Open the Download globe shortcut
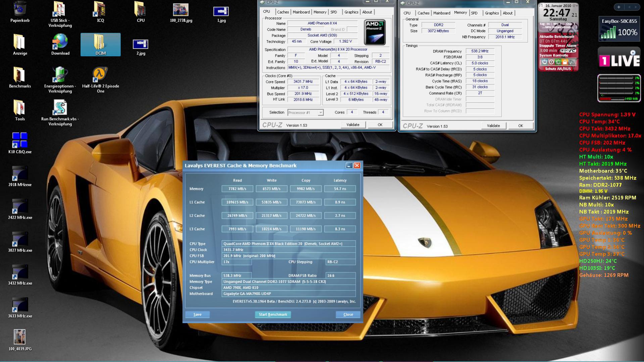Viewport: 644px width, 362px height. point(60,45)
